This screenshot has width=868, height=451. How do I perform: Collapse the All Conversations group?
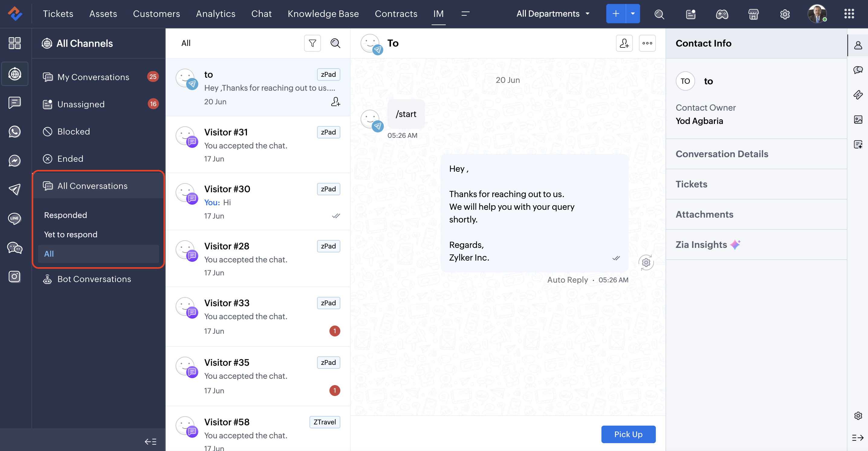(x=99, y=186)
